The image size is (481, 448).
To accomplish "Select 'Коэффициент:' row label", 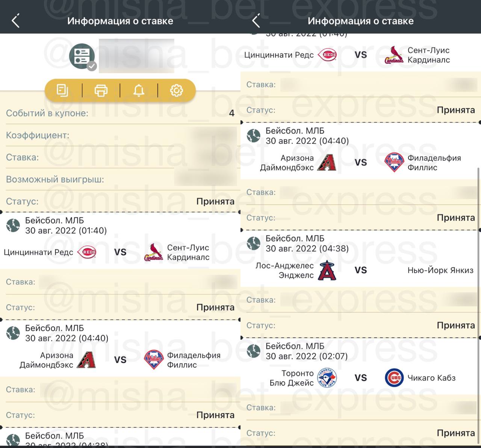I will pyautogui.click(x=38, y=135).
